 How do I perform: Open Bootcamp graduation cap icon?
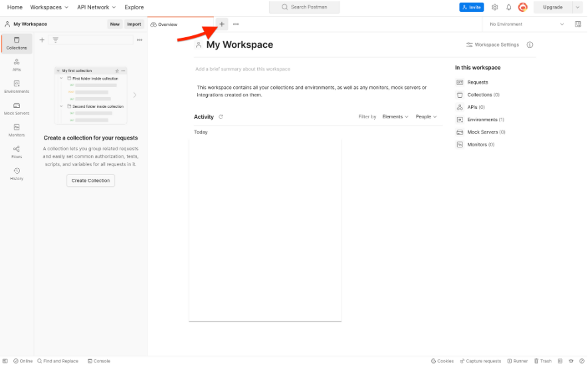tap(571, 361)
